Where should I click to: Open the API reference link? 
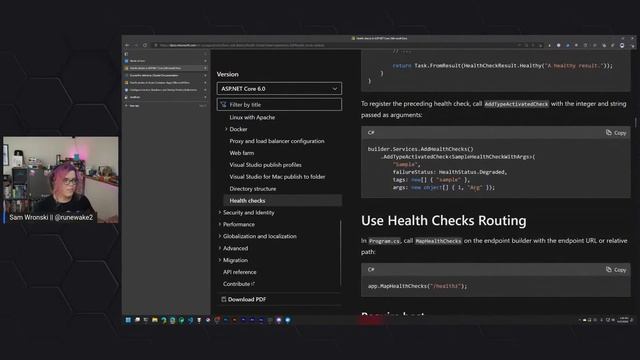[x=240, y=272]
